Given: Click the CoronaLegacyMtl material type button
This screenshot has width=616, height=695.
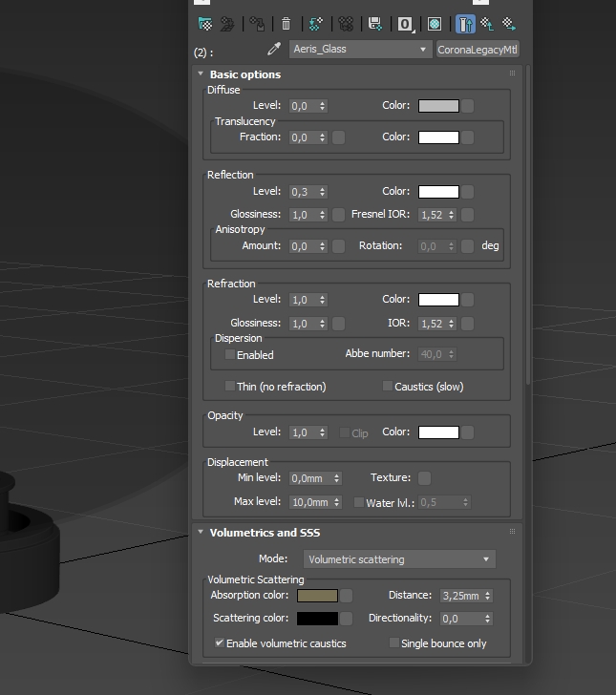Looking at the screenshot, I should [478, 50].
